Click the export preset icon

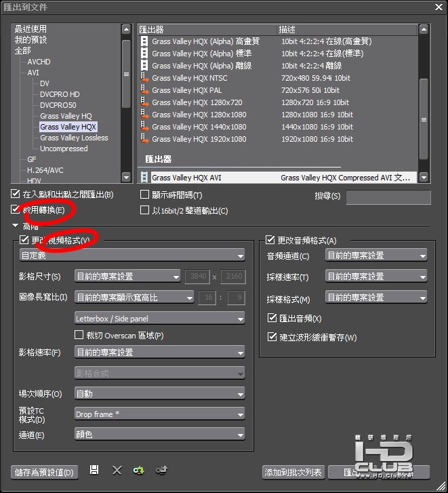coord(161,471)
